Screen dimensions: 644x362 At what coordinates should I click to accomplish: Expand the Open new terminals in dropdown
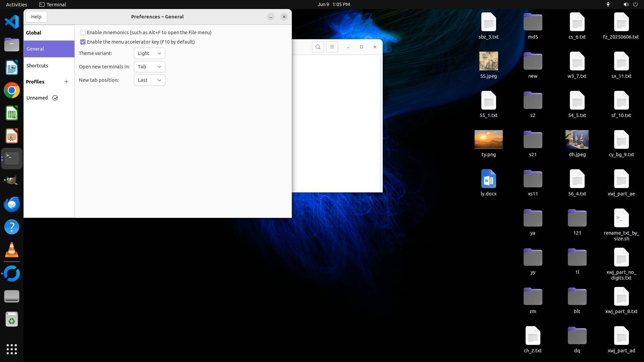click(x=149, y=67)
